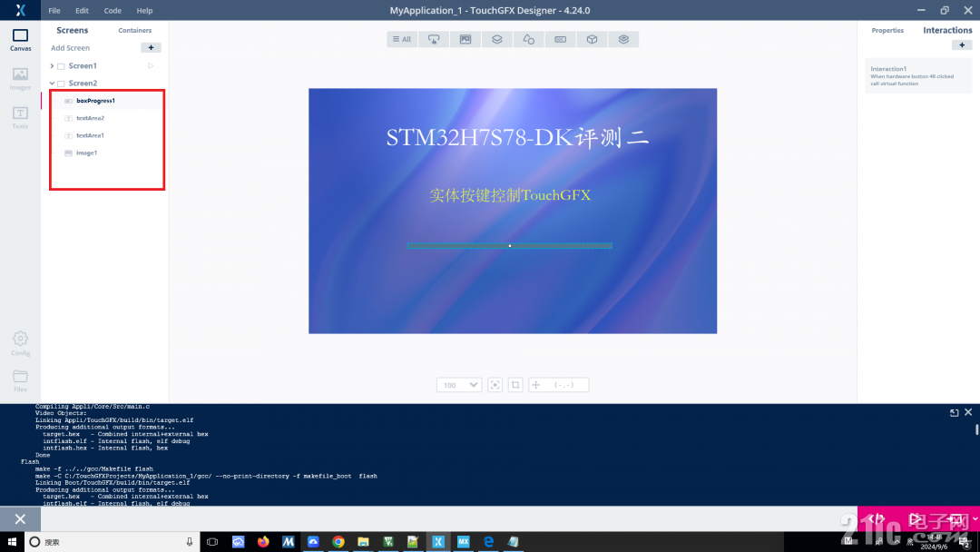Click the Windows taskbar search box
980x552 pixels.
coord(113,542)
